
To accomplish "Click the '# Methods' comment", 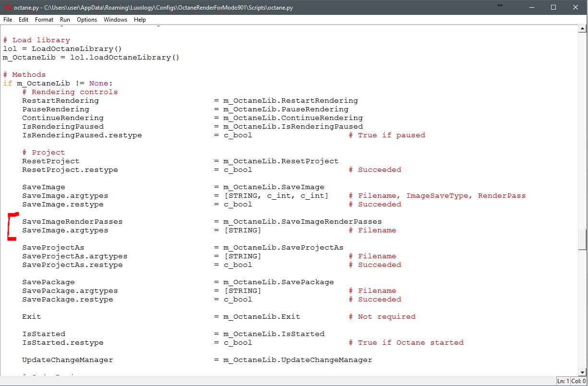I will 24,75.
